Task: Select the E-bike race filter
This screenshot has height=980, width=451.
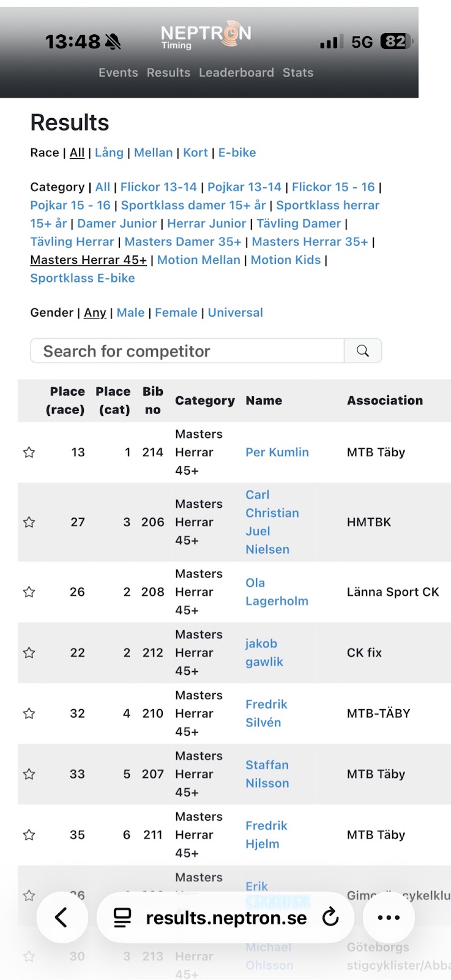Action: point(237,153)
